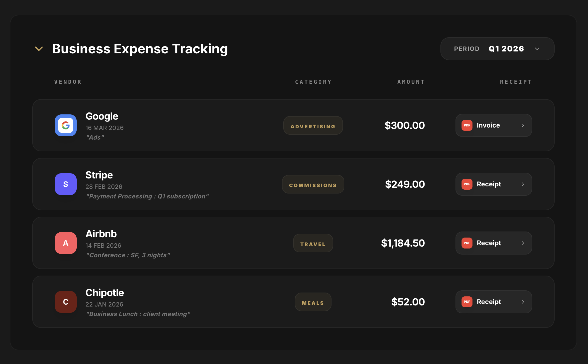Collapse the Business Expense Tracking section
Viewport: 588px width, 364px height.
click(39, 49)
